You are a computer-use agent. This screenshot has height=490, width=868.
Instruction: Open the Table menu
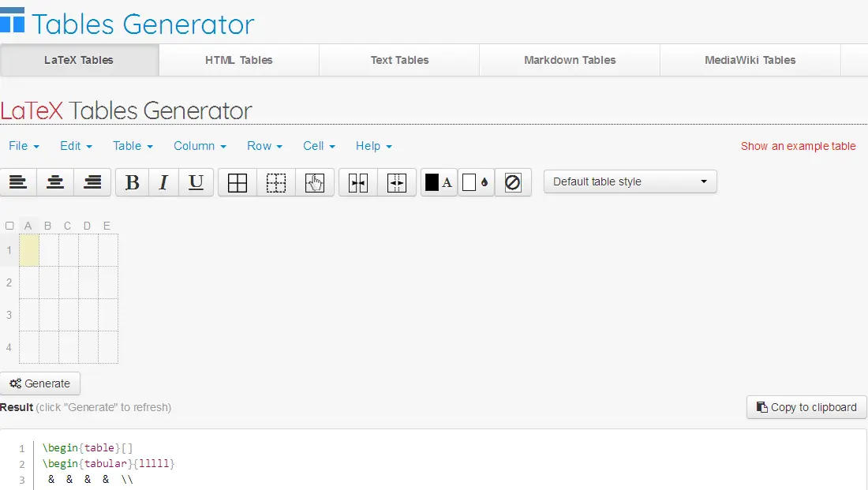133,146
